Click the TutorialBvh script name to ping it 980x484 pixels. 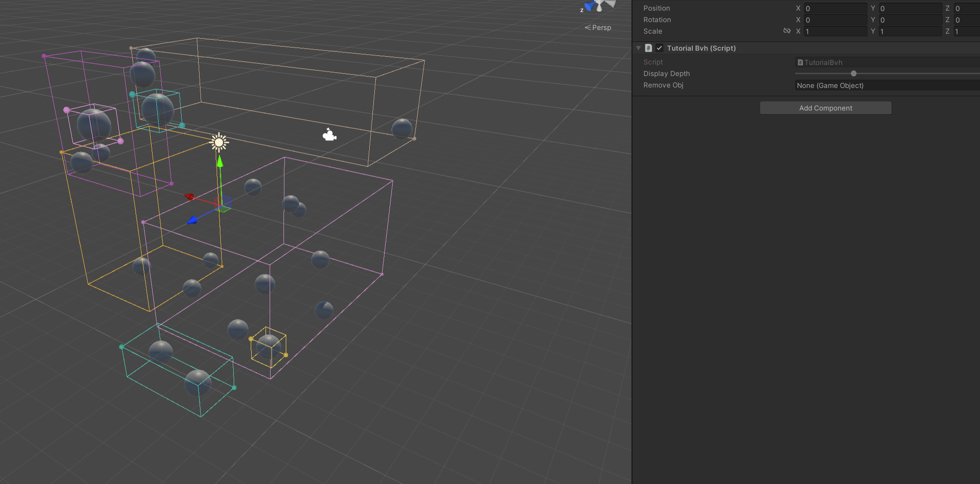pos(825,62)
